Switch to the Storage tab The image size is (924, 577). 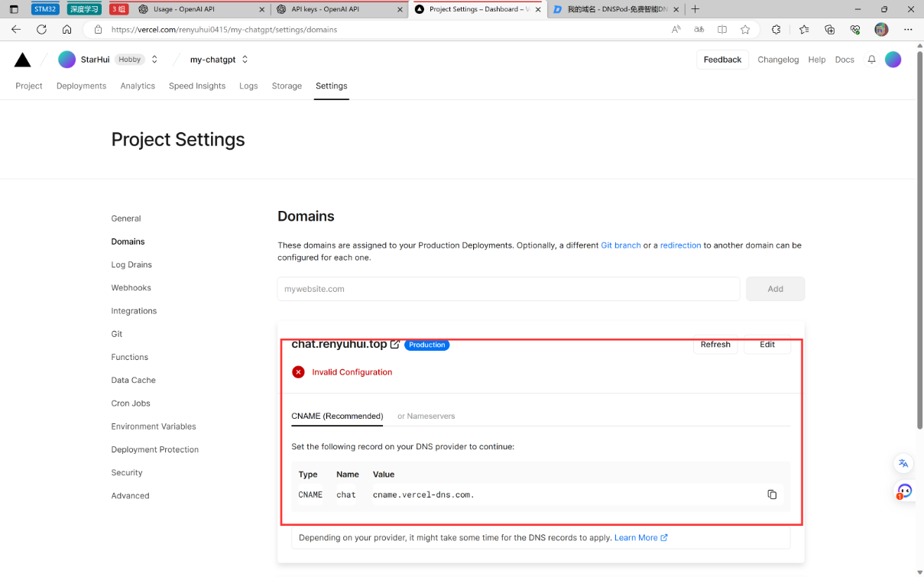pos(287,86)
